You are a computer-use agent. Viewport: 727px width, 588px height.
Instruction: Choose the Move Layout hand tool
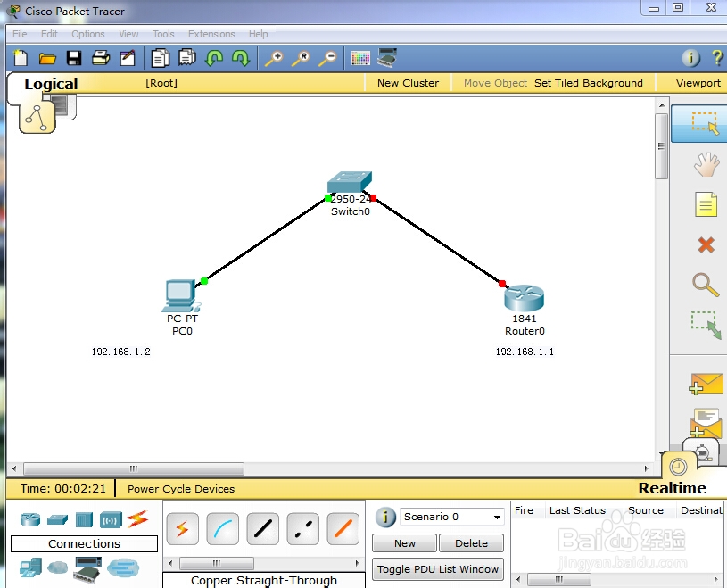coord(706,164)
